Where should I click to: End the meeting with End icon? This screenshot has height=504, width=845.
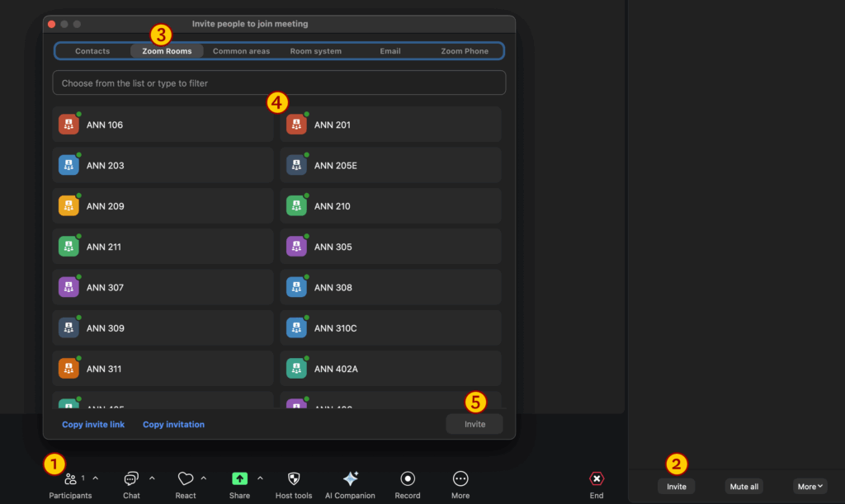click(597, 479)
